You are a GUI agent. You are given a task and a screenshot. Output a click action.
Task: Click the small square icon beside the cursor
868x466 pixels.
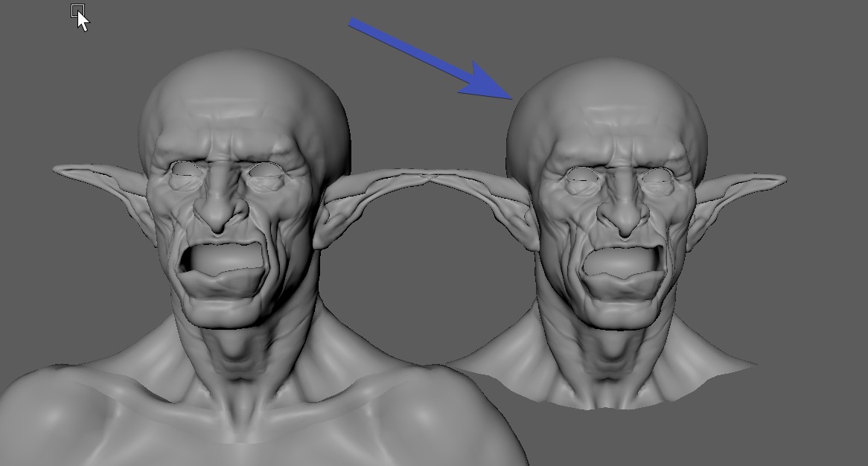tap(77, 10)
